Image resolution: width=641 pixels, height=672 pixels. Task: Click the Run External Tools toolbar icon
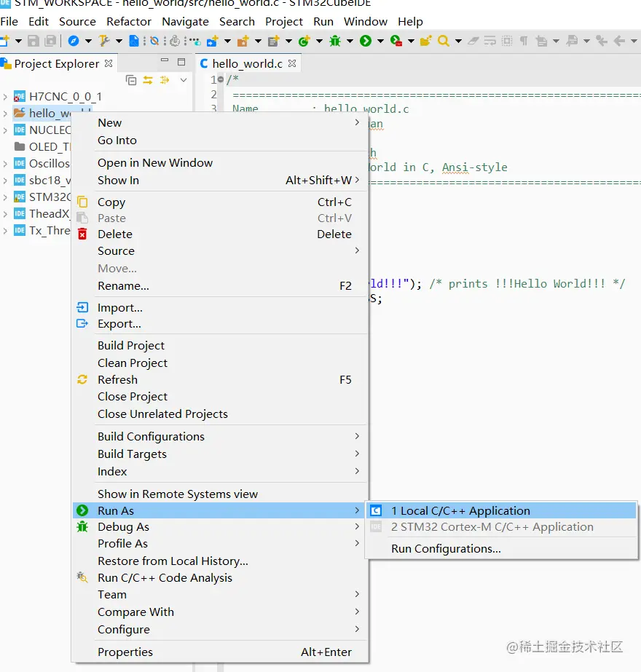(396, 41)
